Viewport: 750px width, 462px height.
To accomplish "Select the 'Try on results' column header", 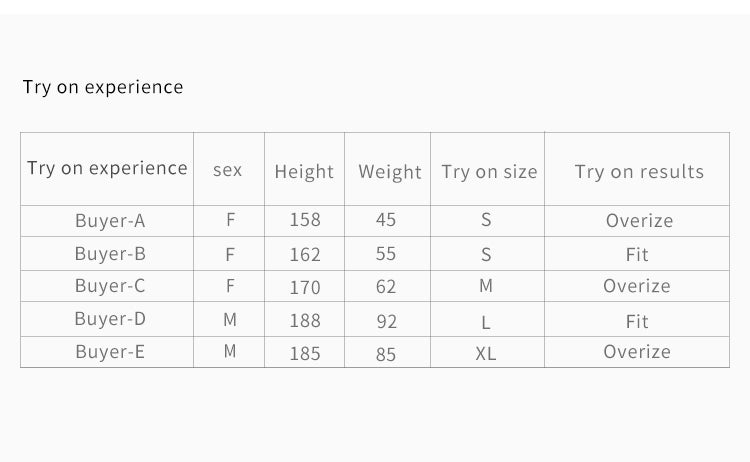I will coord(639,172).
